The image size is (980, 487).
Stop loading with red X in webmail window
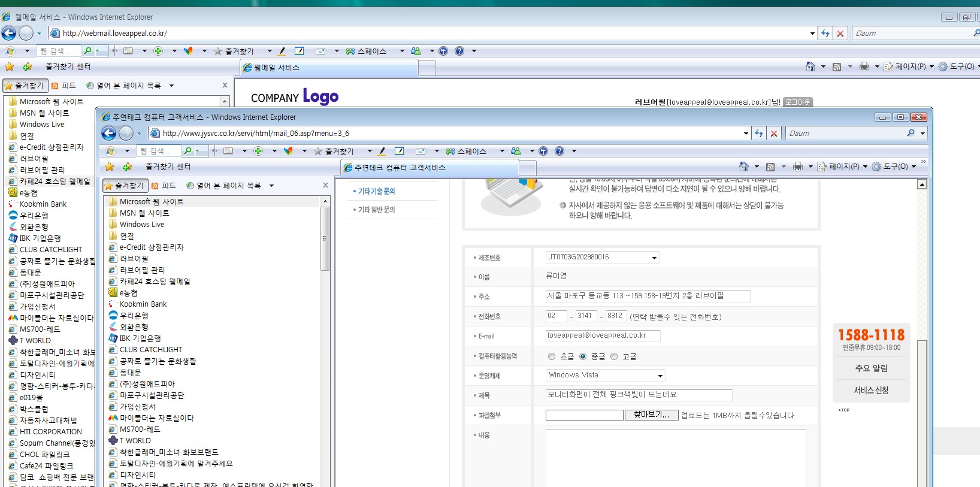[x=840, y=33]
